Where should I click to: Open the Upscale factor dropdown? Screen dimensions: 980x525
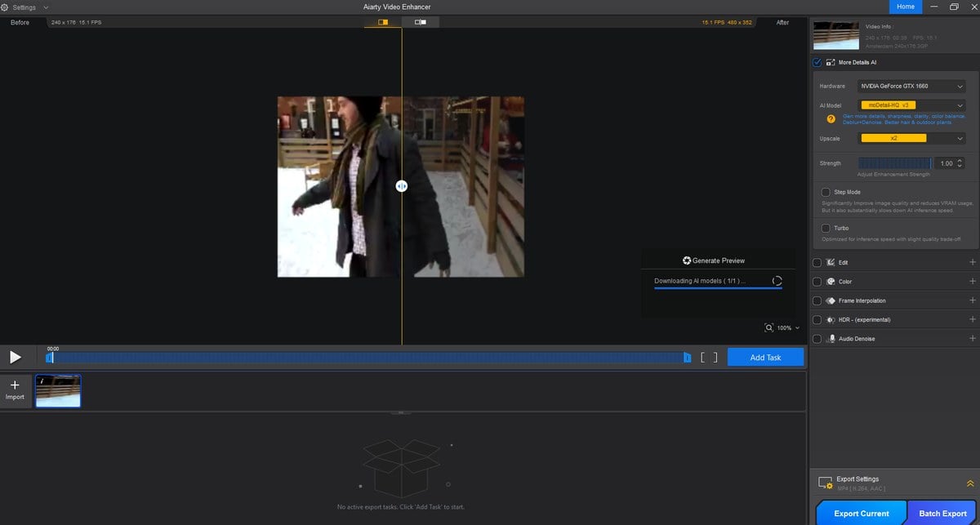pyautogui.click(x=912, y=139)
